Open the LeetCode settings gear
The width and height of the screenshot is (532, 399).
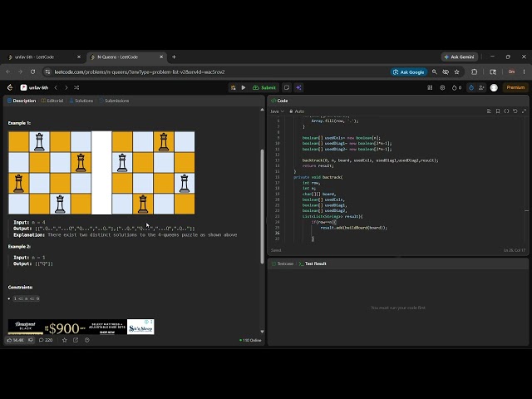[x=442, y=87]
